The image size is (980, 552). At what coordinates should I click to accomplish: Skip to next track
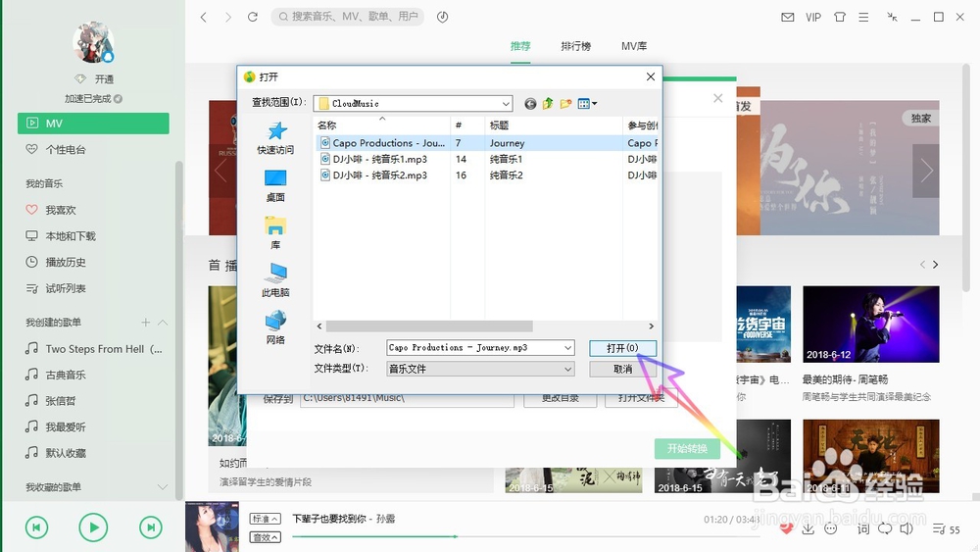(151, 527)
